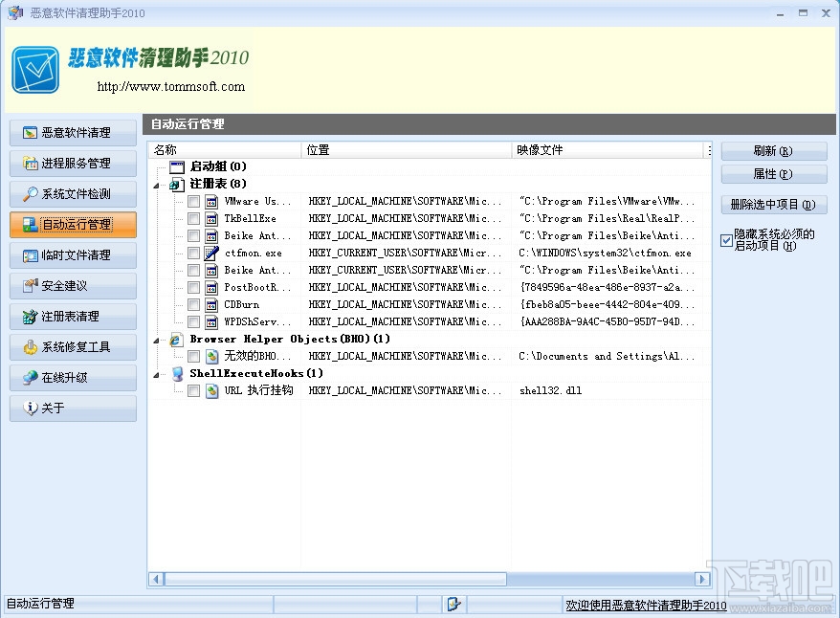Click the status bar shield icon
The image size is (840, 618).
pyautogui.click(x=453, y=604)
